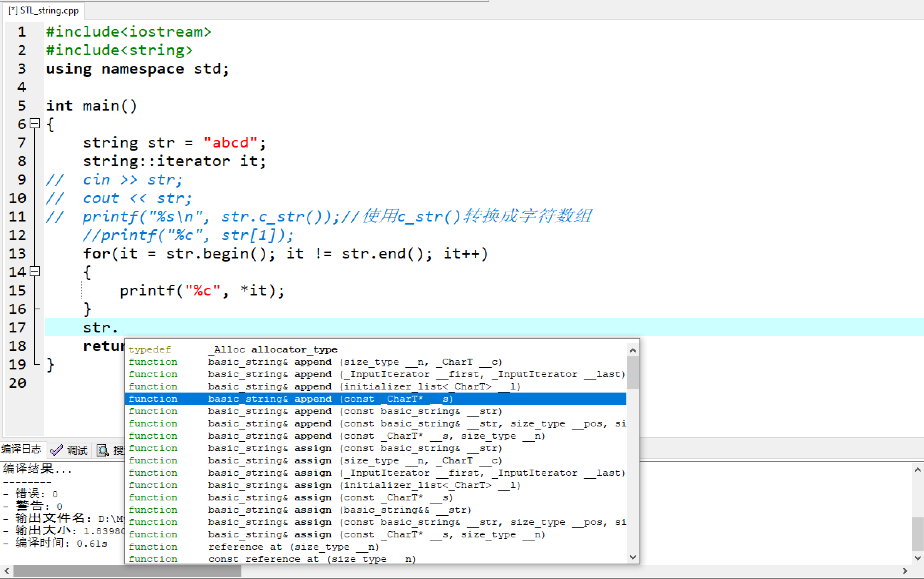
Task: Click the 编译结果... heading
Action: pos(37,469)
